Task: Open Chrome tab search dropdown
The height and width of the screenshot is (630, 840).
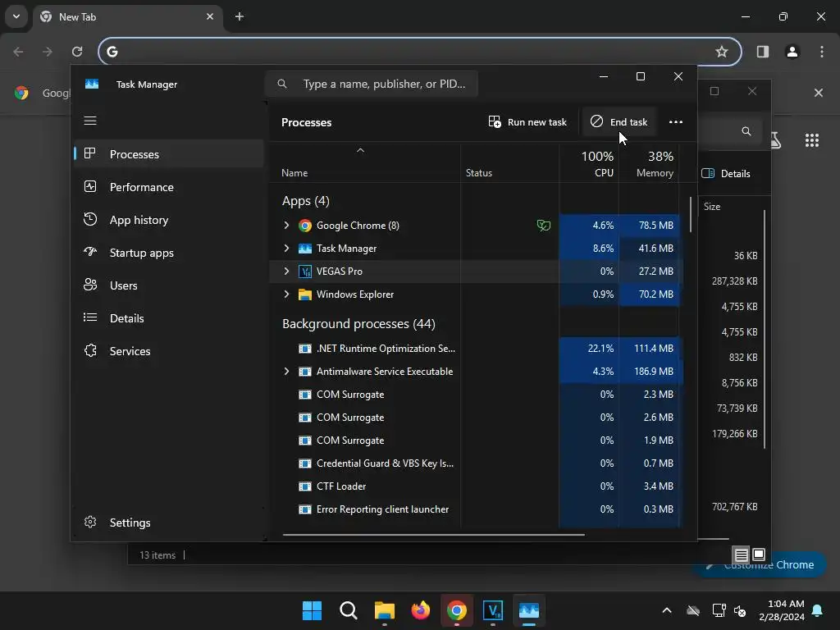Action: pos(16,16)
